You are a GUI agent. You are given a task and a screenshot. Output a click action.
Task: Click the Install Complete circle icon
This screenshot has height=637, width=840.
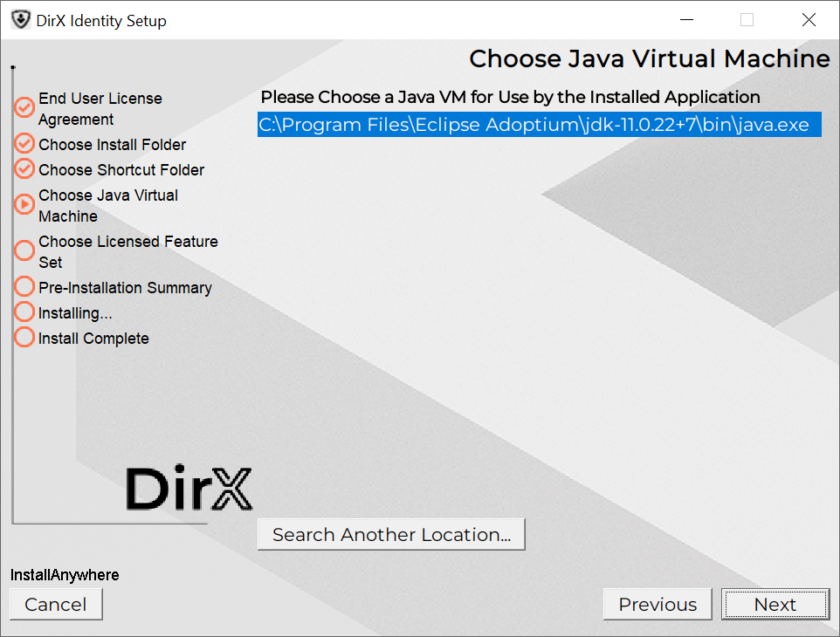pyautogui.click(x=24, y=338)
